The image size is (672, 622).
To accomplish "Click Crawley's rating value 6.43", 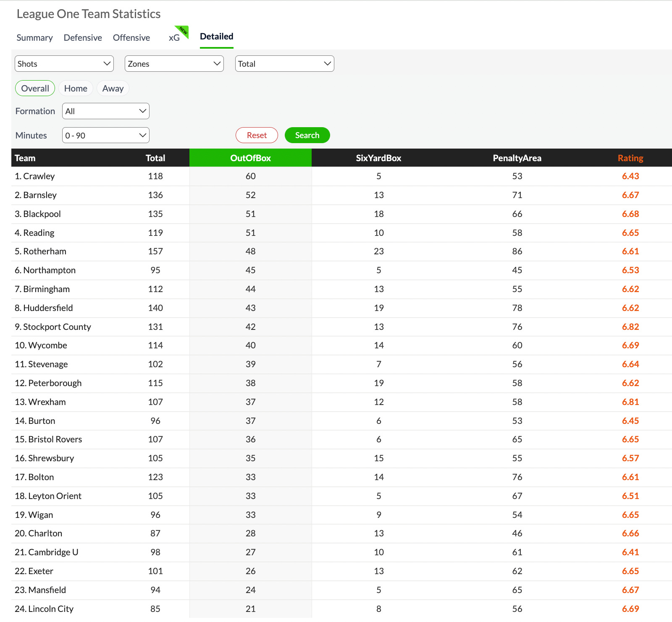I will pos(630,176).
